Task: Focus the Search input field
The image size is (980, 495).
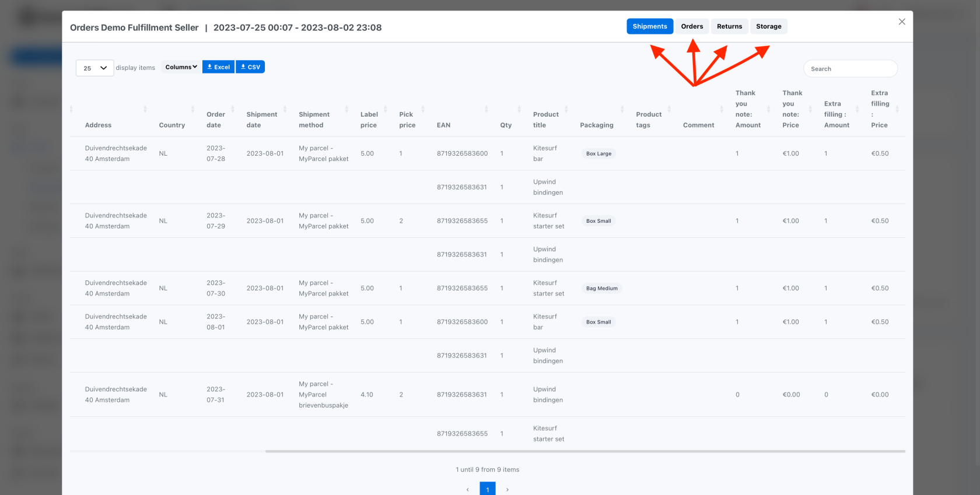Action: click(850, 69)
